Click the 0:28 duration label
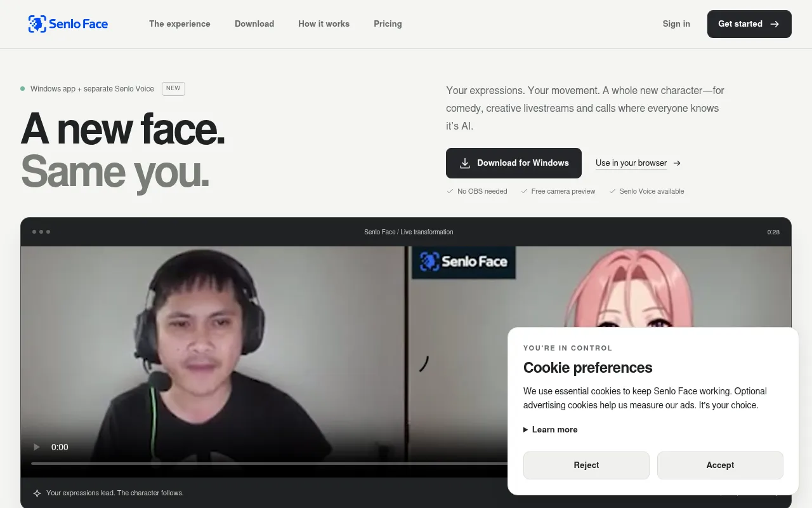This screenshot has height=508, width=812. (773, 232)
